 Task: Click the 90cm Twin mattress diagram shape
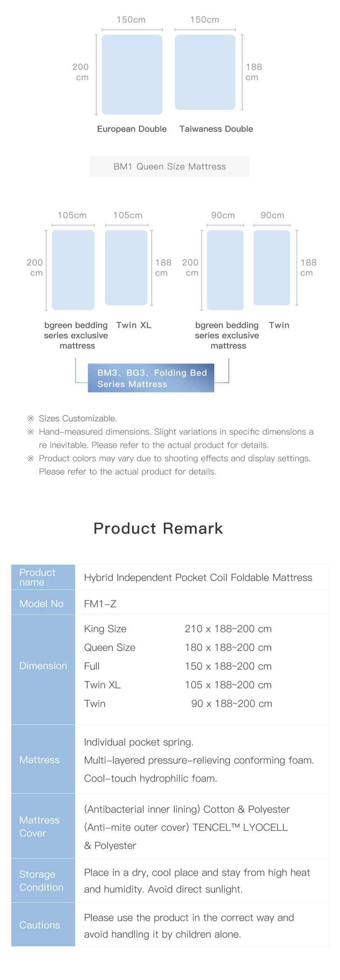pyautogui.click(x=272, y=268)
